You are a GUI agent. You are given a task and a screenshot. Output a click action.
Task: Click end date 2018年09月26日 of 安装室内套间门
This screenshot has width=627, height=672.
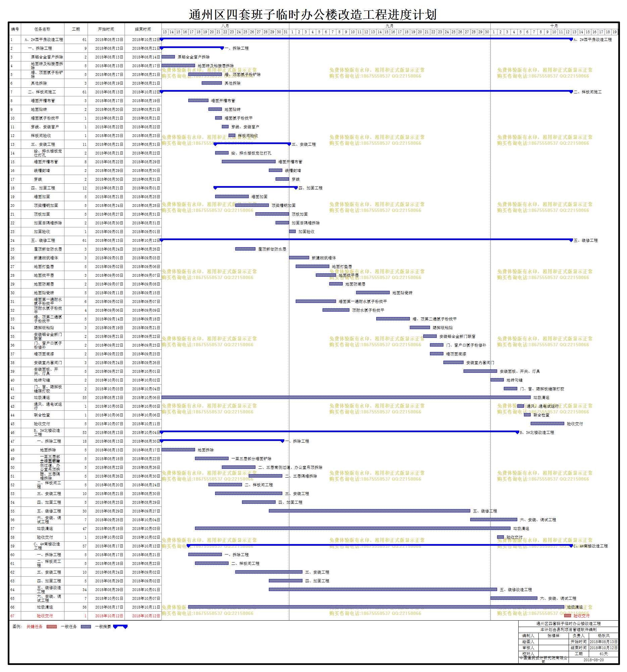click(x=146, y=362)
